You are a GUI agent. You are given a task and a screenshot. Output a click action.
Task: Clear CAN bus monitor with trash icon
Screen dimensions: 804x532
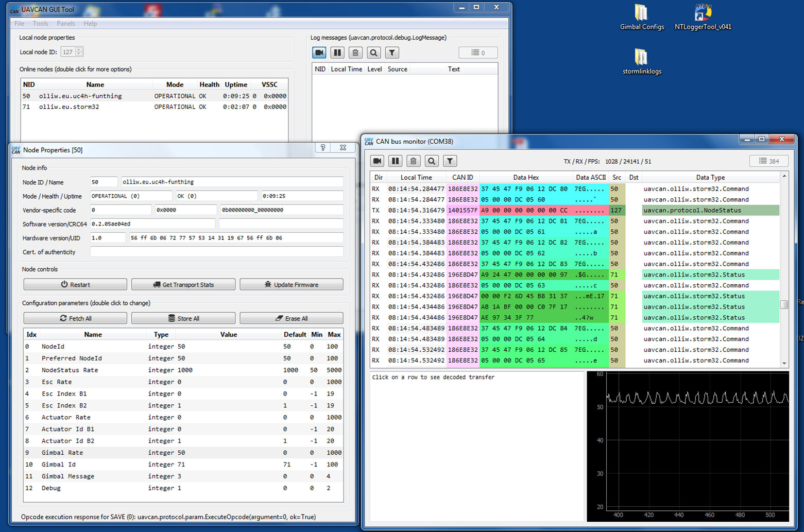click(413, 161)
